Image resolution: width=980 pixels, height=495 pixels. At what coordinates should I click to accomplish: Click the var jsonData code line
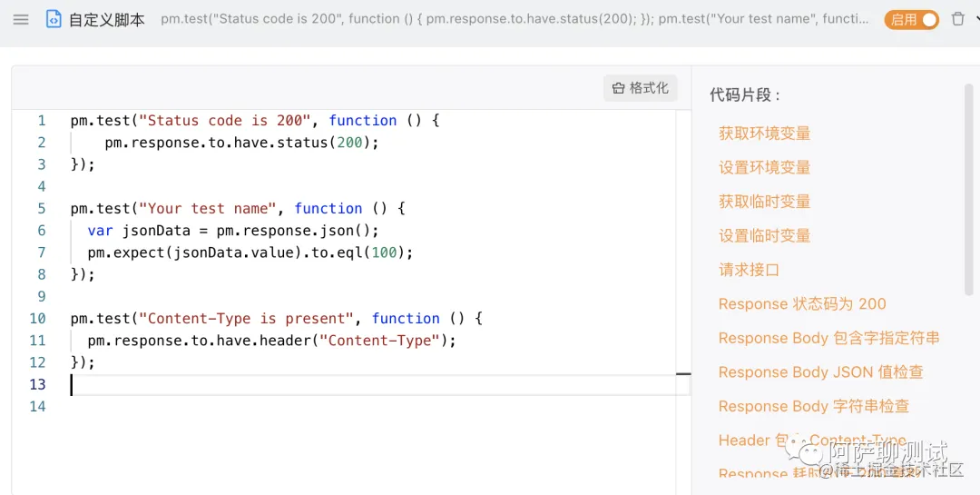click(x=233, y=231)
